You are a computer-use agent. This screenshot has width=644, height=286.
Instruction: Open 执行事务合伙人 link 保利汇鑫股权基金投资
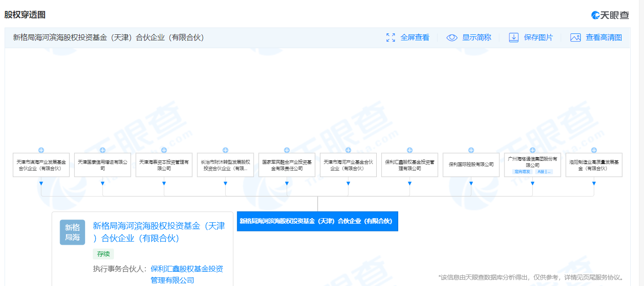[187, 274]
